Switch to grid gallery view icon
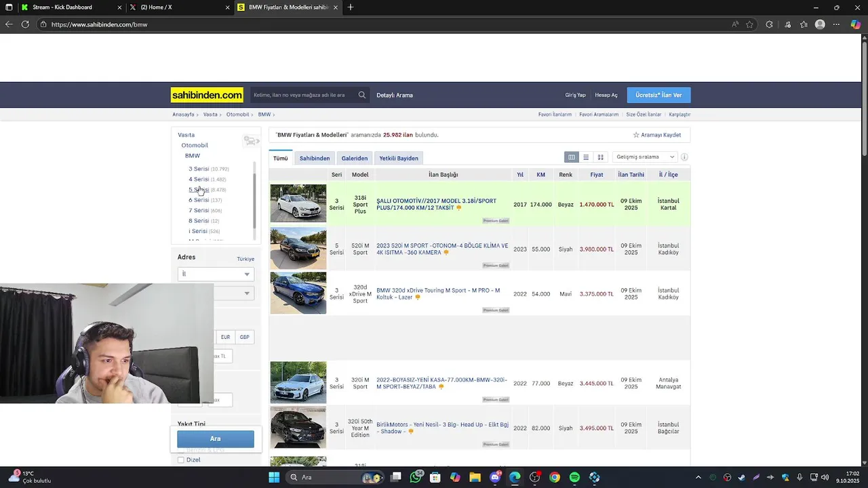This screenshot has width=868, height=488. pyautogui.click(x=600, y=157)
